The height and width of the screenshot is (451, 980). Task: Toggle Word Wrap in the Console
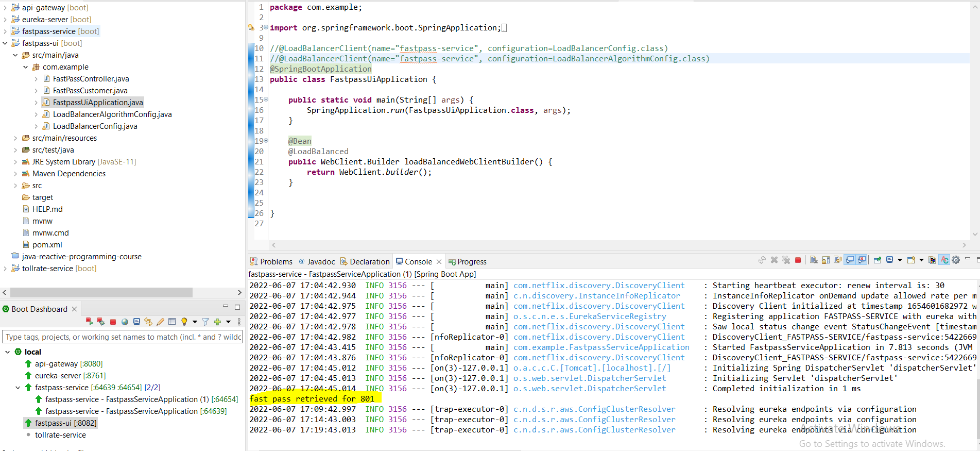click(x=838, y=260)
